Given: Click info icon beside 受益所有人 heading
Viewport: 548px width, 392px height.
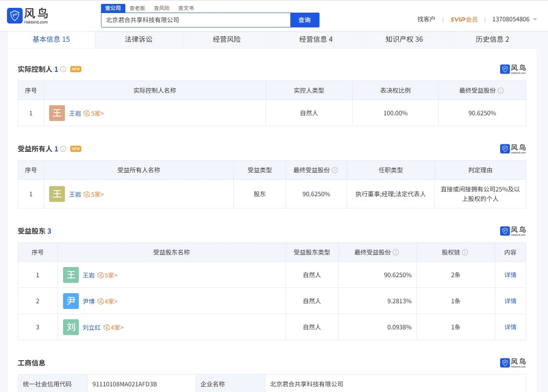Looking at the screenshot, I should pos(63,149).
